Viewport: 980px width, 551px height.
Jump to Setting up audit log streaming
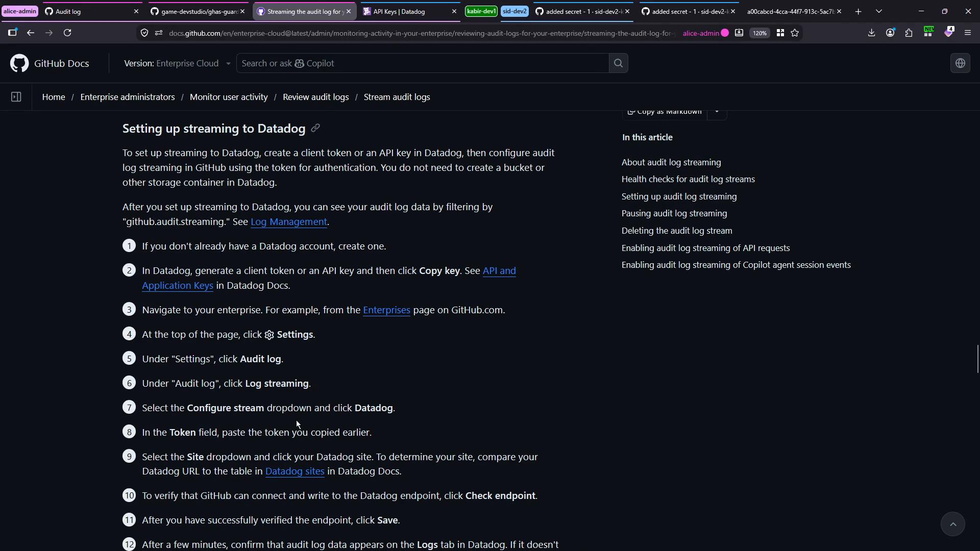pos(679,196)
